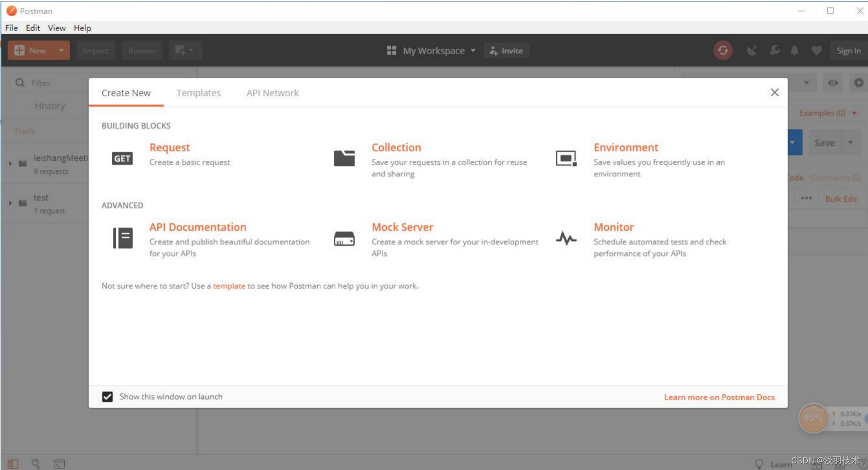Click the satellite capture requests icon

coord(752,51)
